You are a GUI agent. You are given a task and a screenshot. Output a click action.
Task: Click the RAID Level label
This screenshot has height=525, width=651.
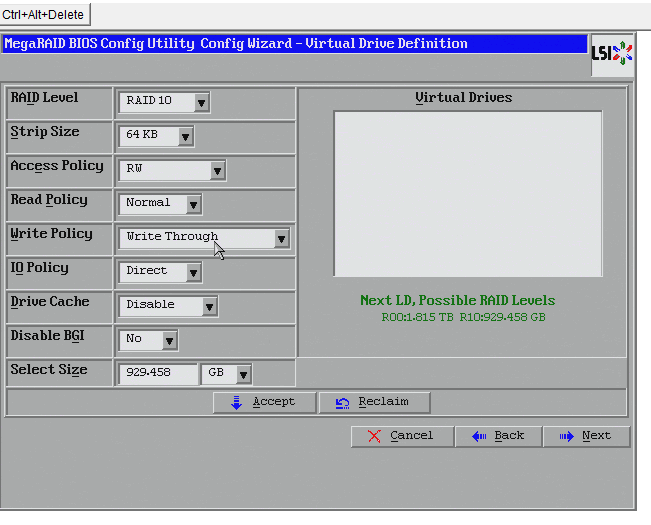(44, 98)
